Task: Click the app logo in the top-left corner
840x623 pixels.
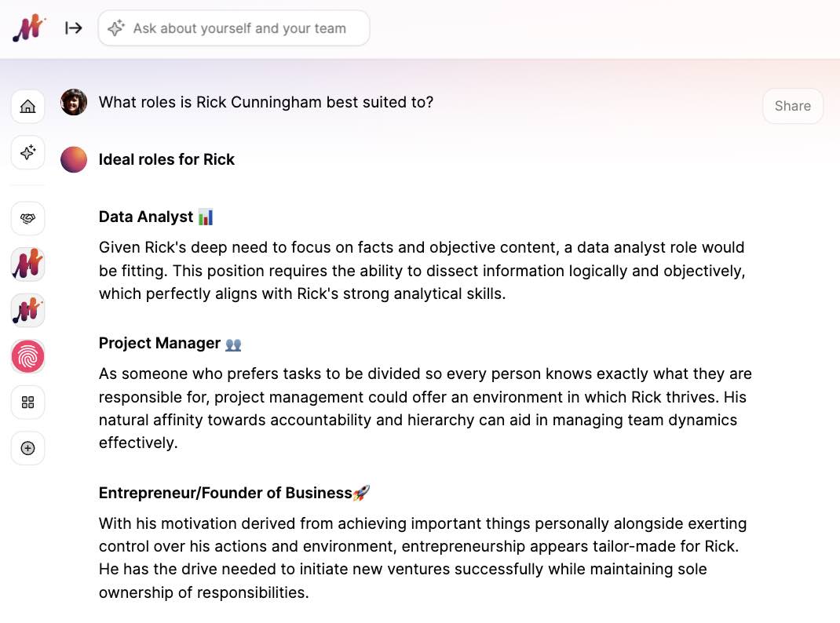Action: pyautogui.click(x=28, y=29)
